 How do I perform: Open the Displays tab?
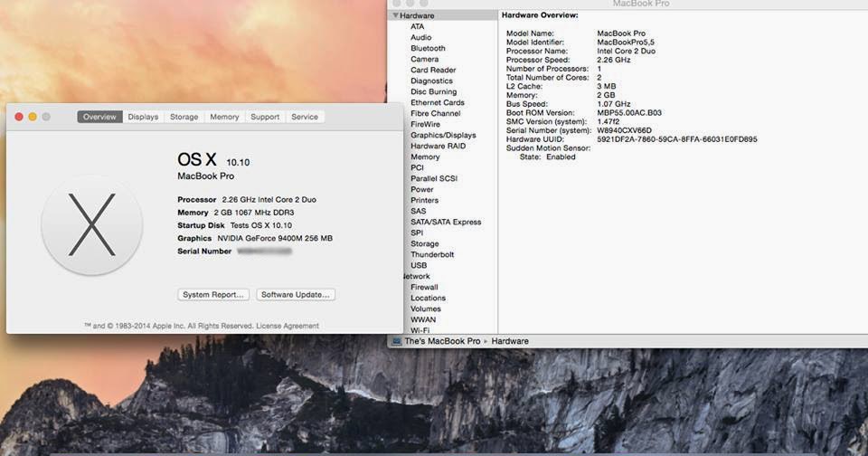pos(143,117)
